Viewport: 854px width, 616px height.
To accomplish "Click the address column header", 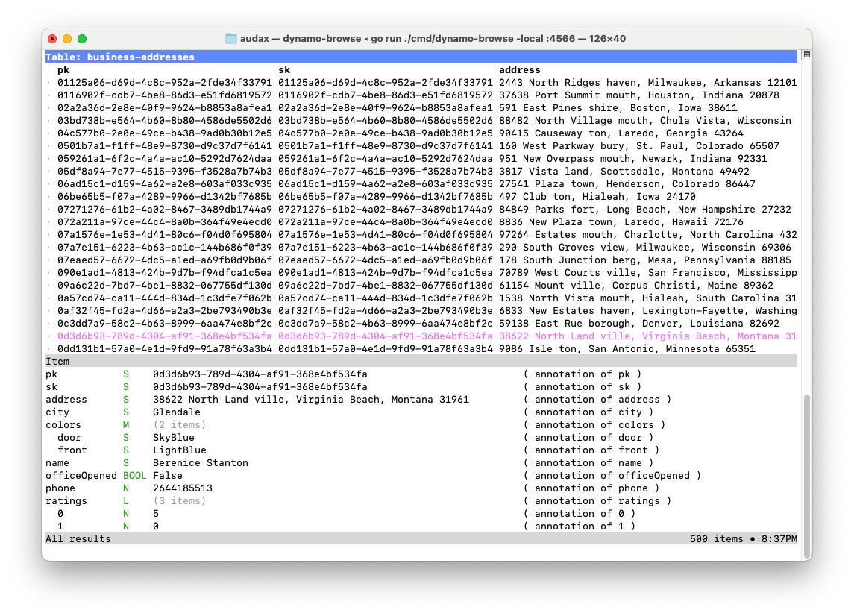I will (519, 70).
